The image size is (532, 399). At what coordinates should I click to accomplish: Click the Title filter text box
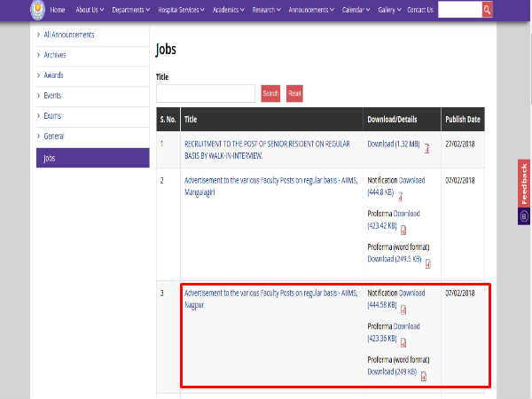[x=206, y=93]
